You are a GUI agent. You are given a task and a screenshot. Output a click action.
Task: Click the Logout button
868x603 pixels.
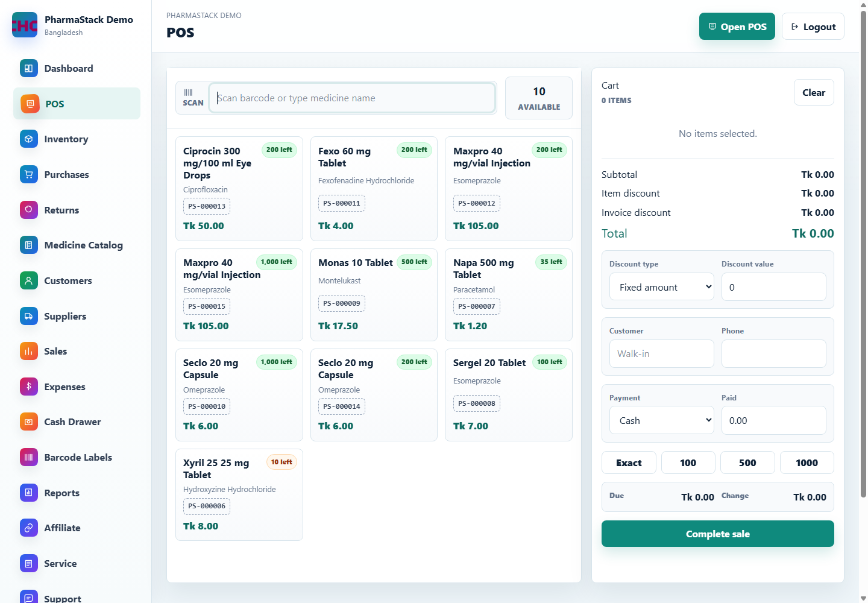point(813,27)
